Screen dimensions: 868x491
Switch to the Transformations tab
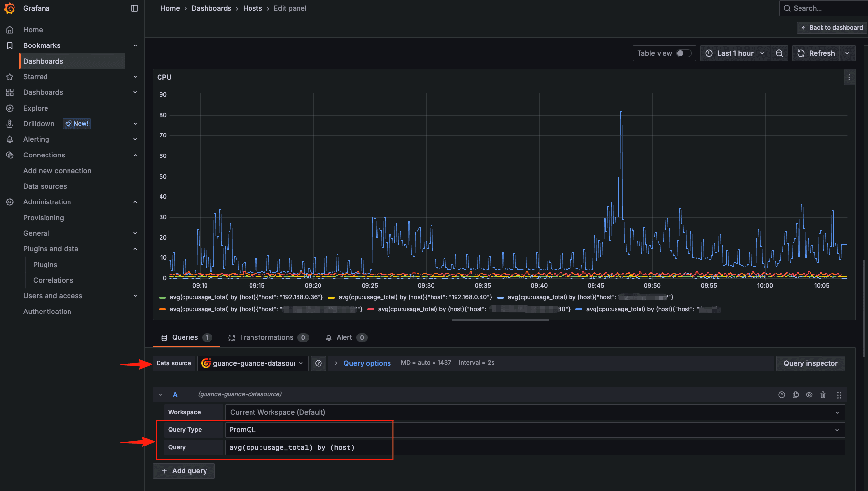pyautogui.click(x=267, y=337)
